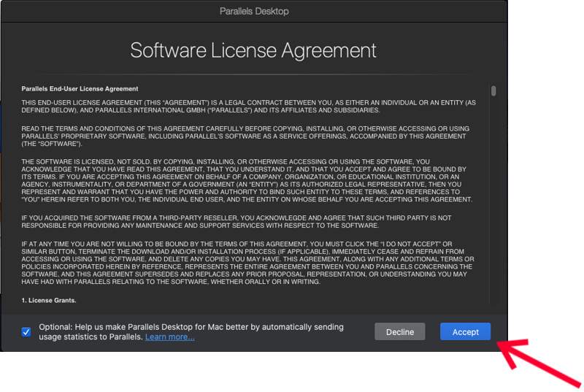Image resolution: width=584 pixels, height=392 pixels.
Task: Click the Optional usage statistics label text
Action: click(x=191, y=327)
